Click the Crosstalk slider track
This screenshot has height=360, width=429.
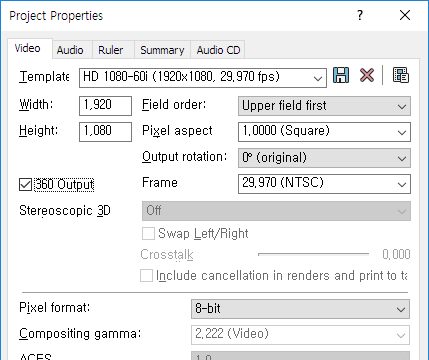point(313,254)
